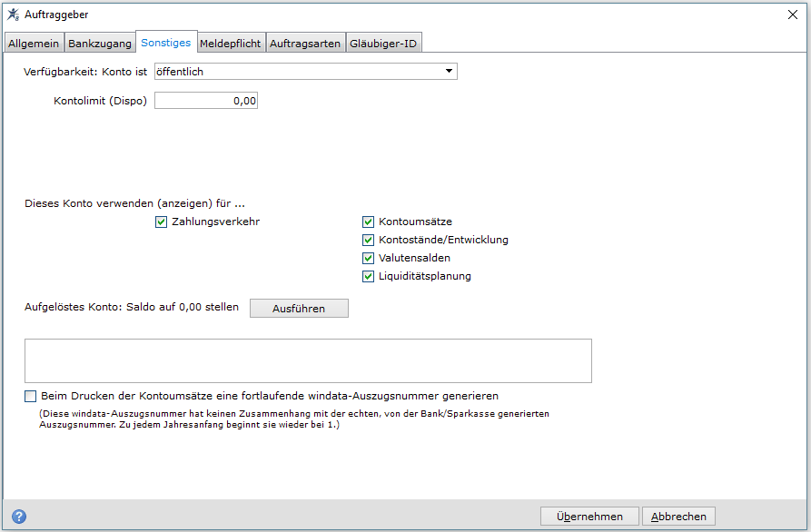Click the note starting '(Diese windata-Auszugsnummer hat keinen'
Viewport: 811px width, 532px height.
294,419
